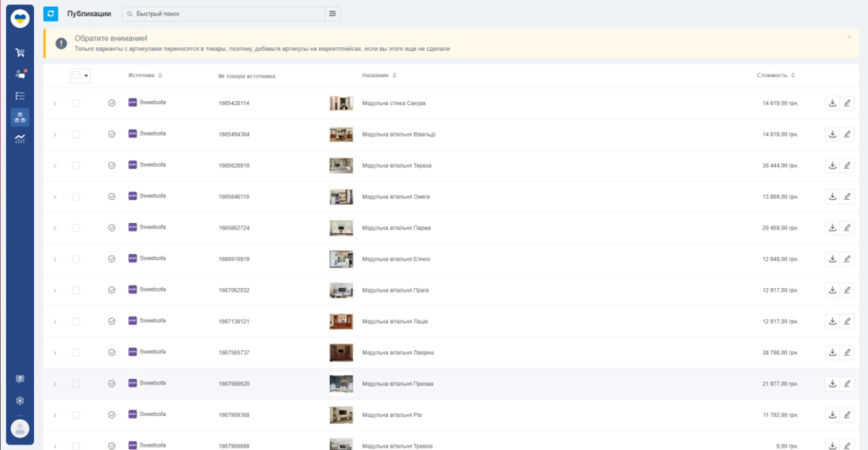Open the messages icon with red notification dot

[19, 75]
